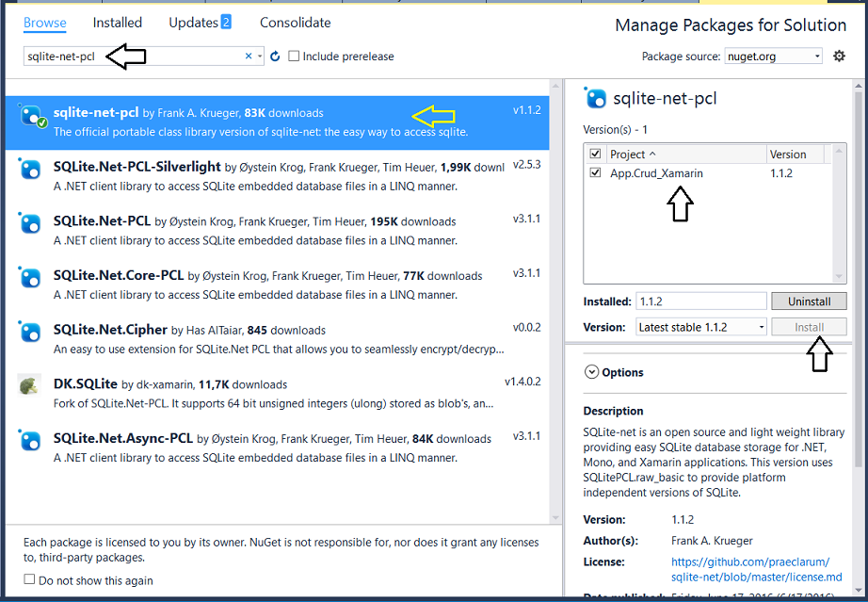Click the v0.0.2 version label of SQLite.Net.Cipher
The image size is (868, 602).
(526, 327)
